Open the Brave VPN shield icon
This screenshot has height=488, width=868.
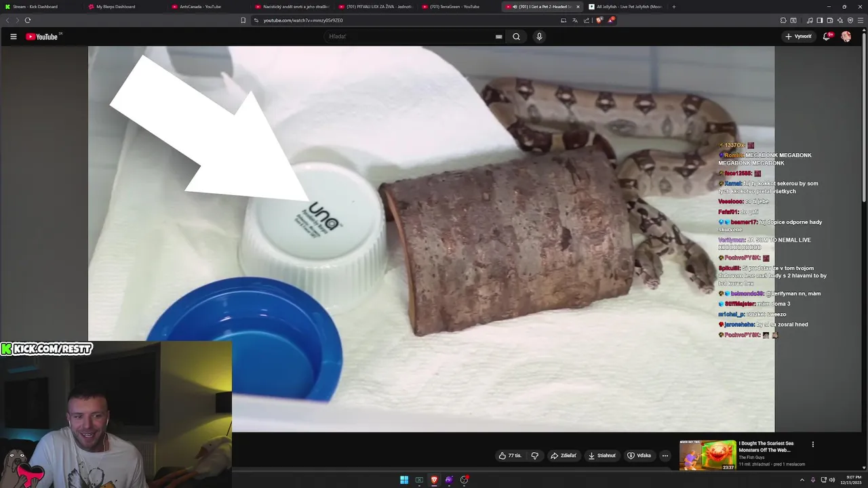[850, 20]
